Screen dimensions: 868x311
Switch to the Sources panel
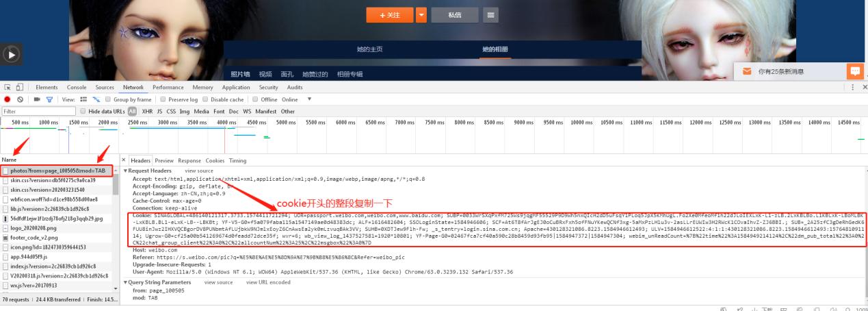105,87
